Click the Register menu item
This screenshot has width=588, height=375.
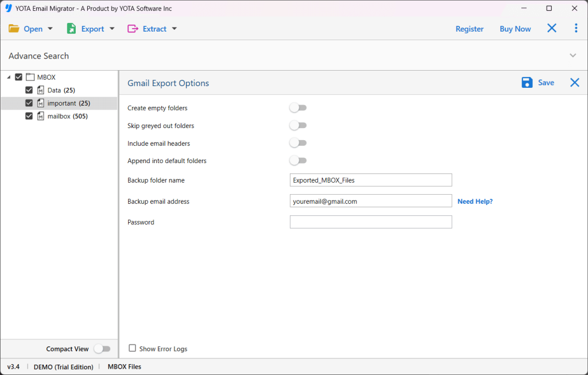coord(469,29)
